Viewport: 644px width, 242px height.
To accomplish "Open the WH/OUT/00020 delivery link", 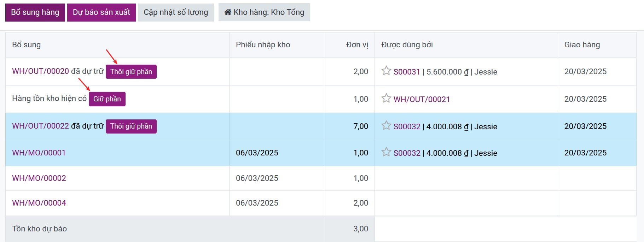I will [x=40, y=71].
